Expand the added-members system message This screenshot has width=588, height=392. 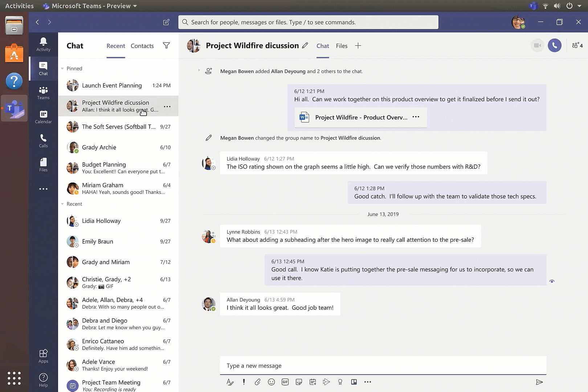[199, 71]
